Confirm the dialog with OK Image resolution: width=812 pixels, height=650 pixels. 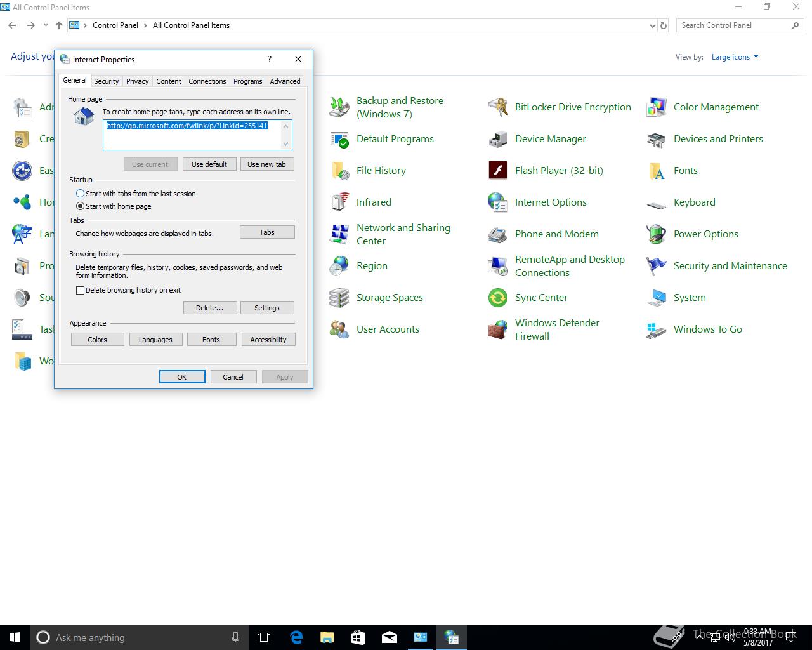182,377
